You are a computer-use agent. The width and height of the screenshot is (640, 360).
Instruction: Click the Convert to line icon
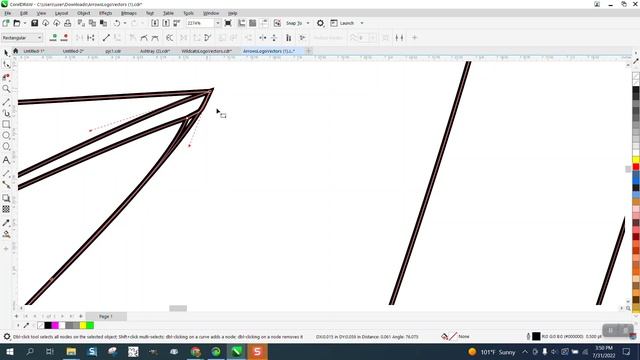point(106,38)
